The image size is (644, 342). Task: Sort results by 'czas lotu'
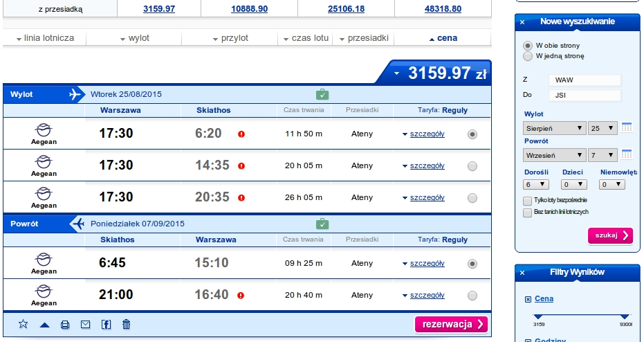tap(306, 38)
